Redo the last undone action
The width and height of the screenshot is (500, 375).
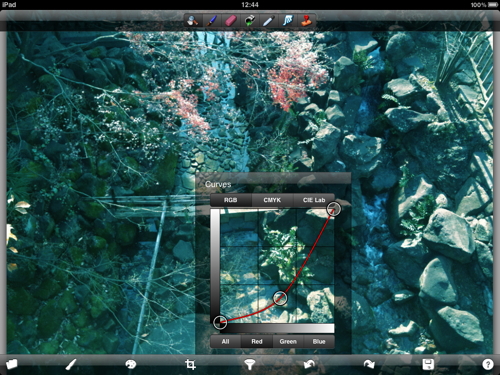[x=369, y=364]
